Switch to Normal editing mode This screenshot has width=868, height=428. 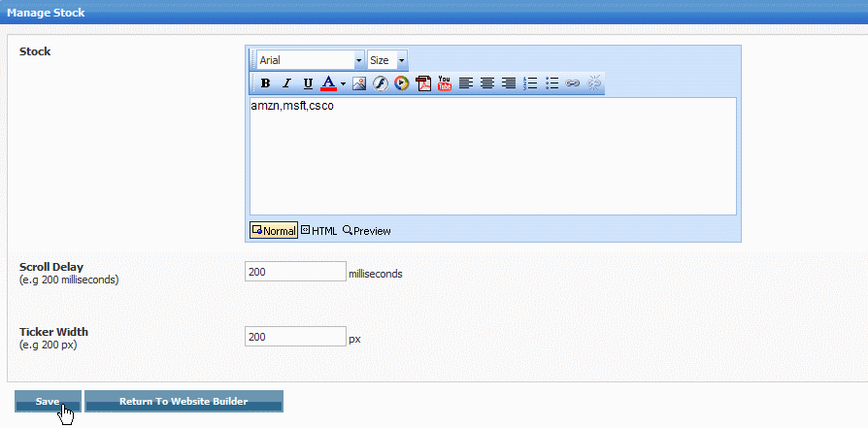[274, 230]
